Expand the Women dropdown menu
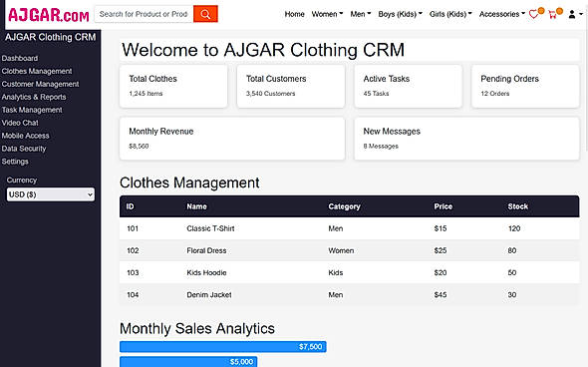Viewport: 588px width, 367px height. 327,14
